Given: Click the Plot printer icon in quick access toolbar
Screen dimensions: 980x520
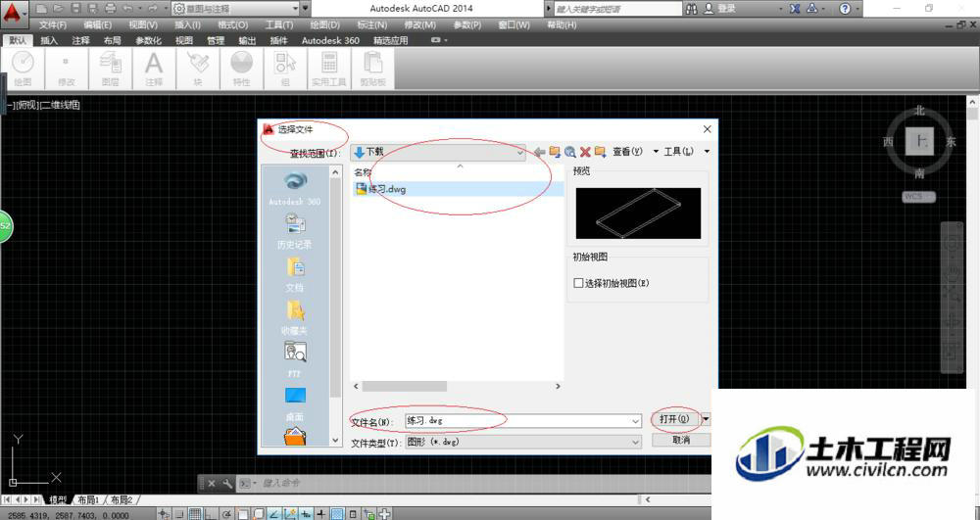Looking at the screenshot, I should tap(111, 9).
